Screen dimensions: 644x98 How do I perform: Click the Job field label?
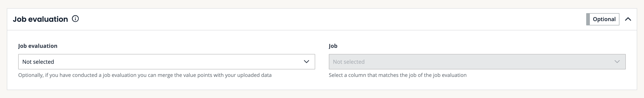(333, 46)
